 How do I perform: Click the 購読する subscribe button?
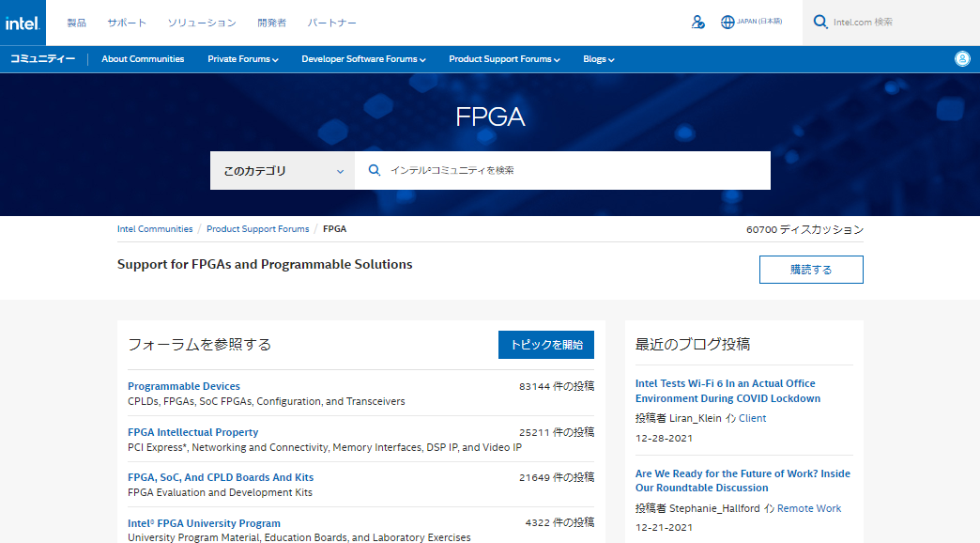(811, 270)
